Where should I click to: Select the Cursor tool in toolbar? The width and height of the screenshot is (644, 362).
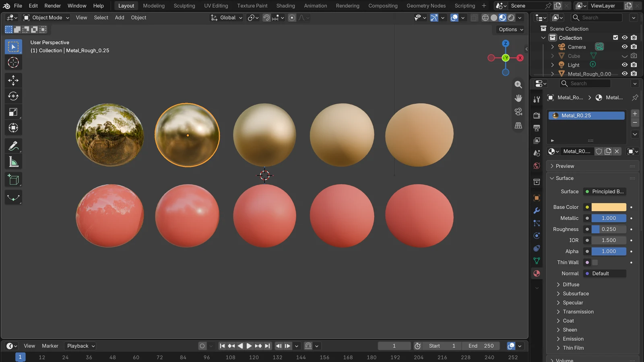13,62
